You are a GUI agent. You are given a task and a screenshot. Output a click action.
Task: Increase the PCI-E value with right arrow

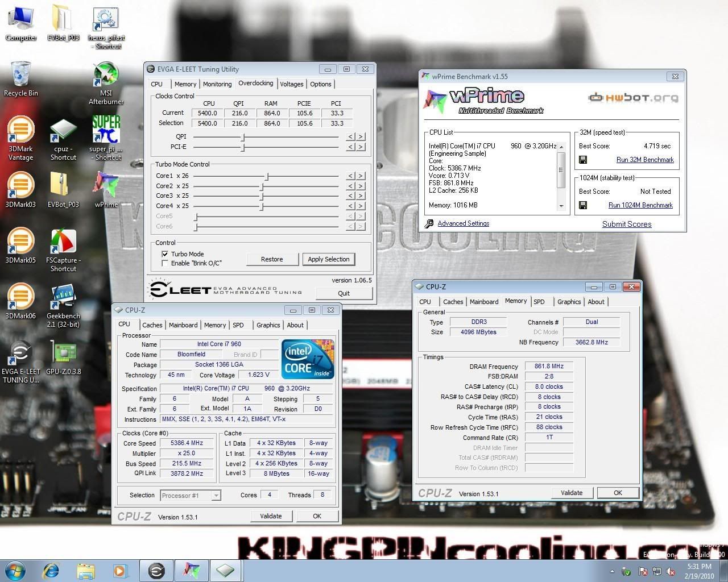click(x=361, y=147)
